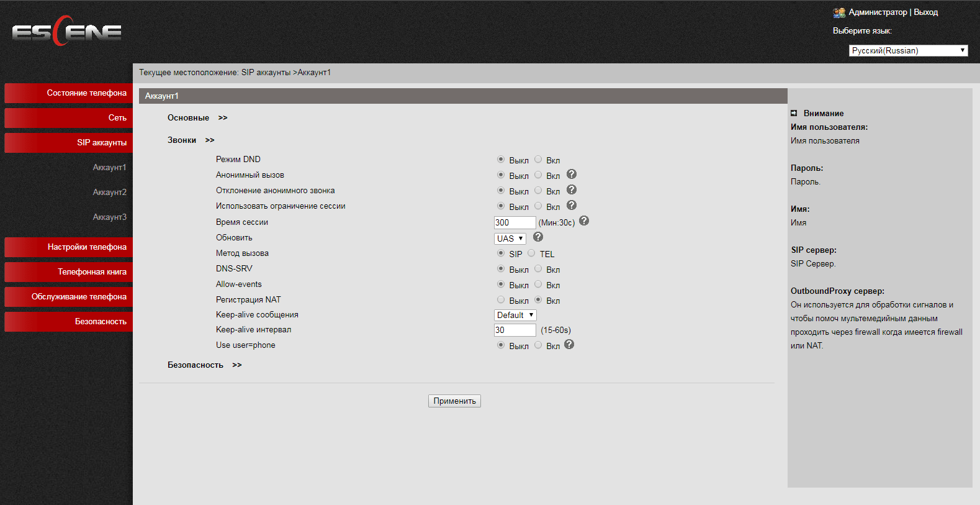980x505 pixels.
Task: Click the Выход logout link
Action: (x=925, y=12)
